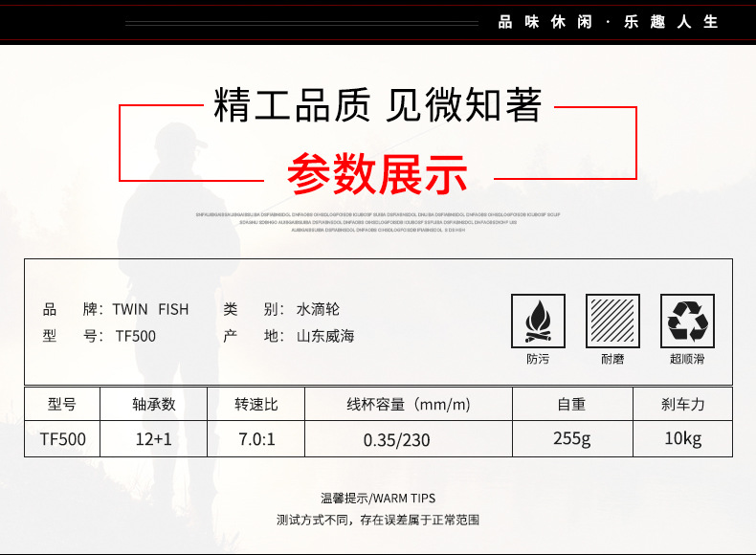Click the origin value 山东威海
This screenshot has width=756, height=555.
(325, 336)
